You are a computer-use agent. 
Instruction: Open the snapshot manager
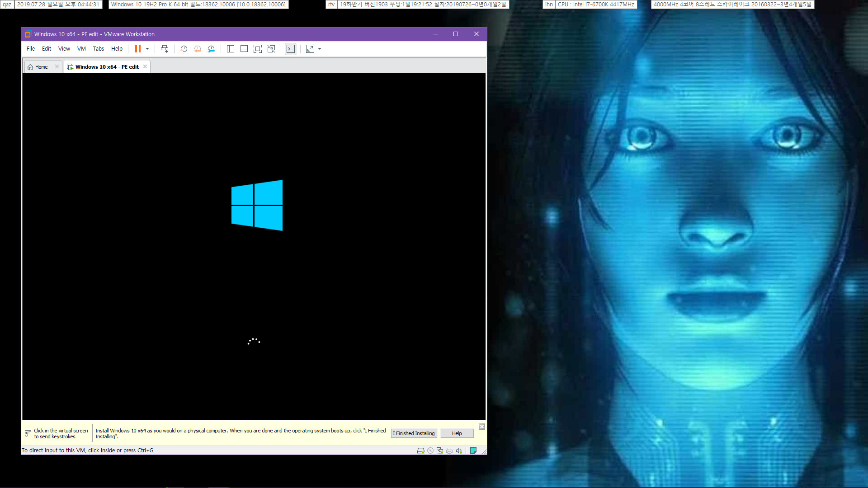point(211,49)
